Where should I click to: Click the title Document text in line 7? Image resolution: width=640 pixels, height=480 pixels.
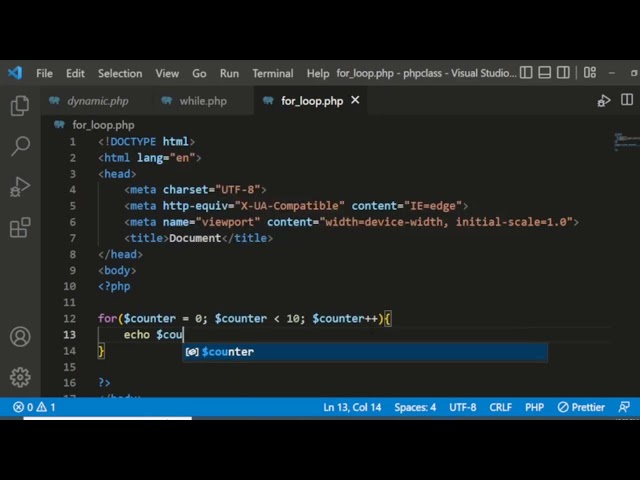pyautogui.click(x=195, y=238)
